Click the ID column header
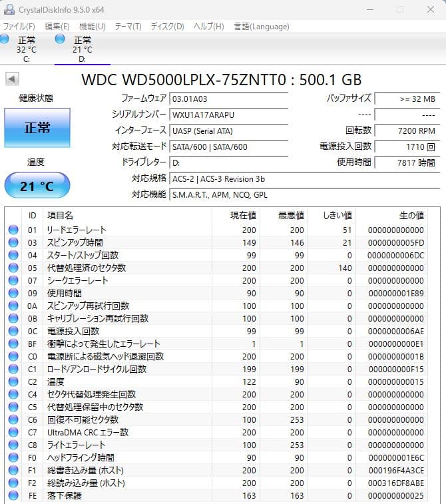 33,215
